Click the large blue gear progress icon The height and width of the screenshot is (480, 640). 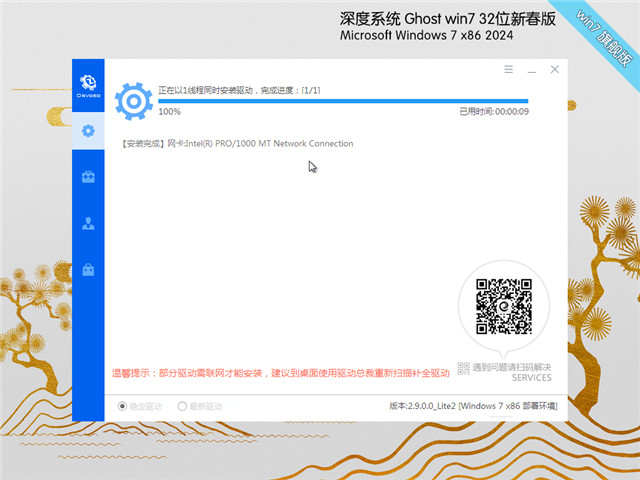click(x=134, y=101)
